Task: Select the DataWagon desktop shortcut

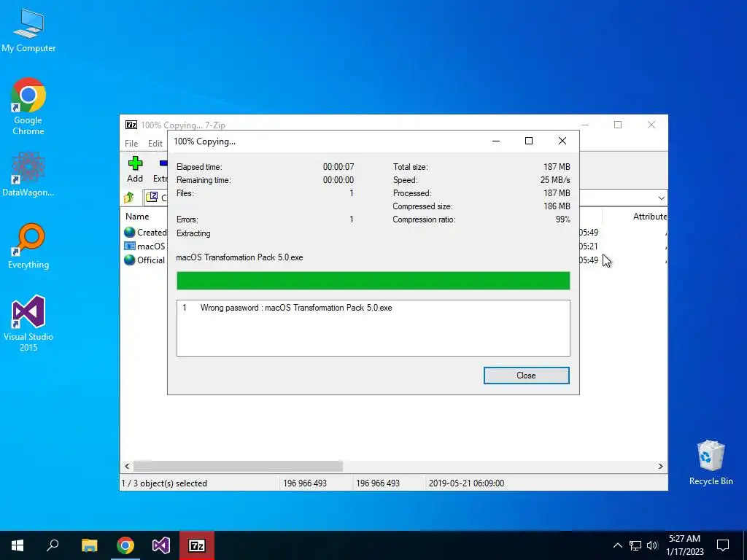Action: click(28, 174)
